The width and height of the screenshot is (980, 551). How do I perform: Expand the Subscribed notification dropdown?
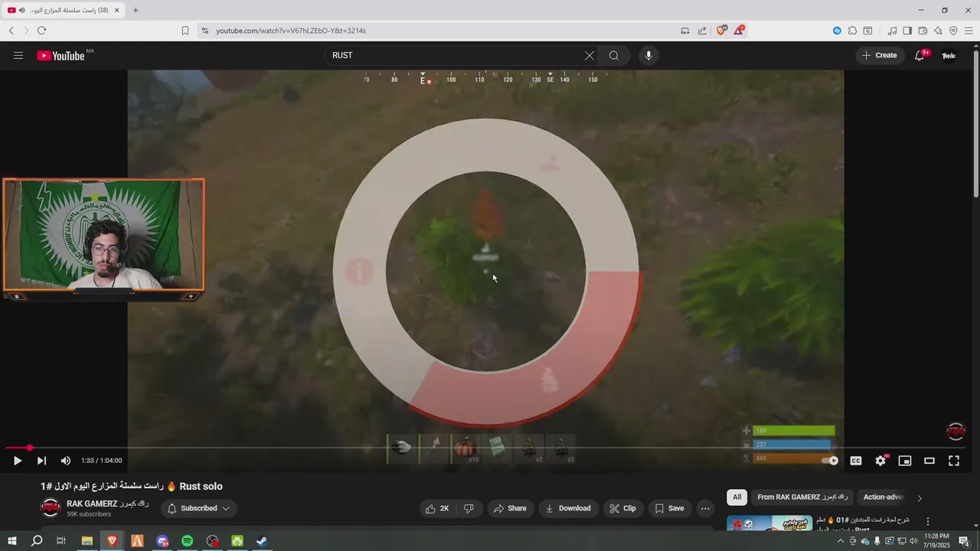(198, 508)
